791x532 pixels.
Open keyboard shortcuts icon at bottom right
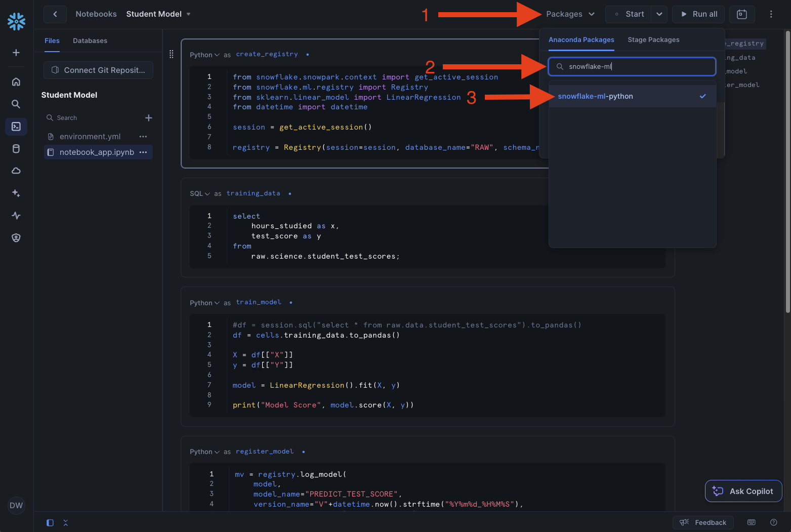pos(751,522)
